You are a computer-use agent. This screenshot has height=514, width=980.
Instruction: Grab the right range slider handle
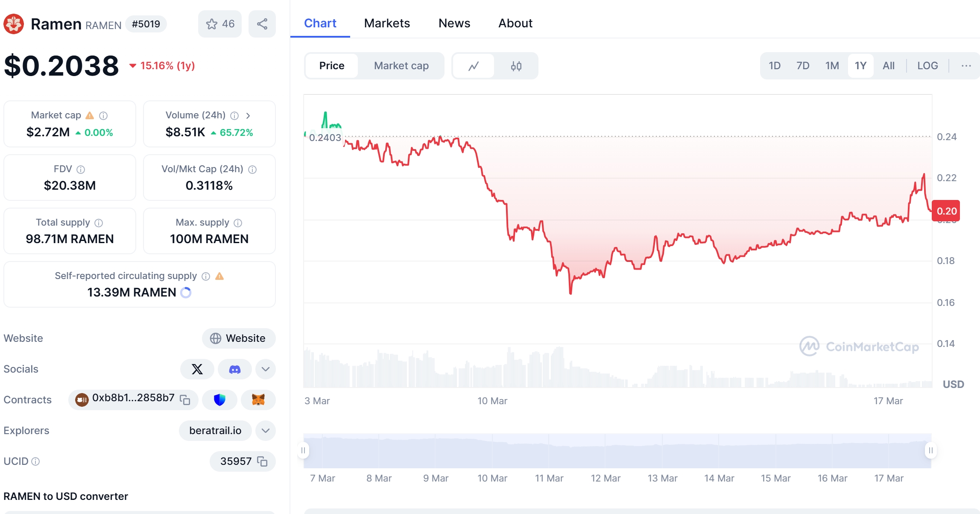tap(931, 450)
